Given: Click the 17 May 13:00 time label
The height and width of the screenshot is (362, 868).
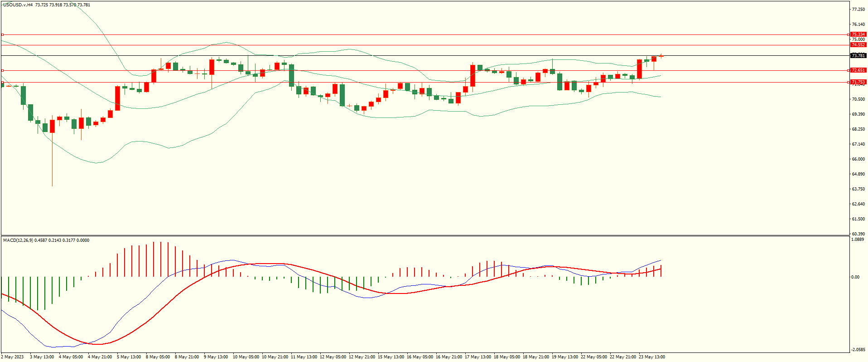Looking at the screenshot, I should pyautogui.click(x=478, y=357).
